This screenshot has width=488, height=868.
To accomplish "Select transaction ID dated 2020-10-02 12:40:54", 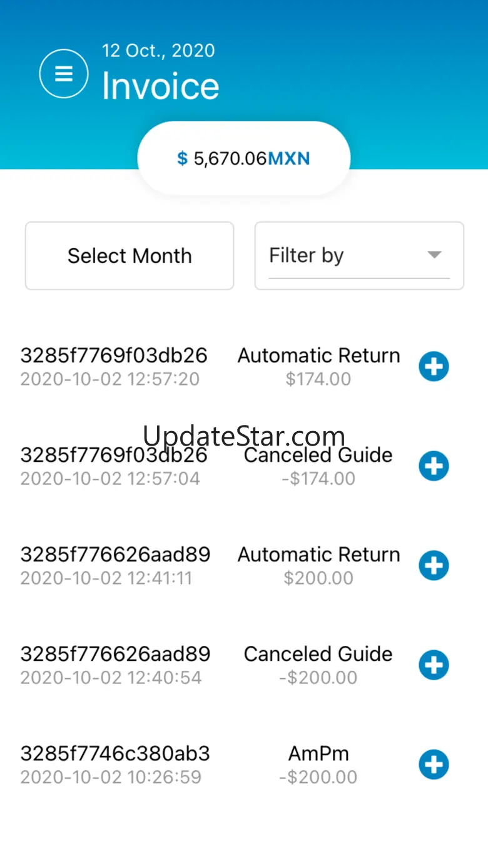I will point(115,654).
